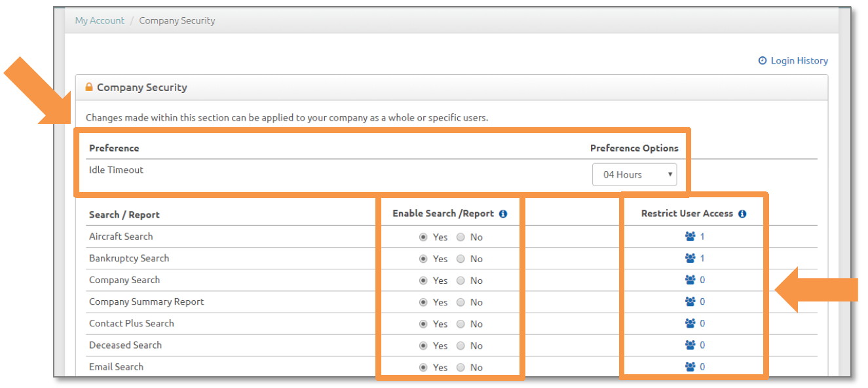Screen dimensions: 868x388
Task: Open restricted users icon for Bankruptcy Search
Action: [x=690, y=258]
